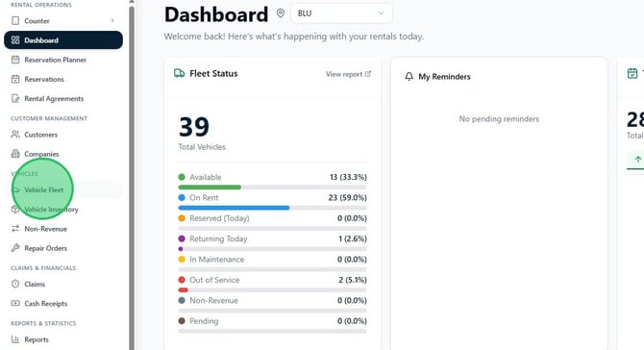Image resolution: width=644 pixels, height=350 pixels.
Task: Click the green Available progress bar
Action: [210, 187]
